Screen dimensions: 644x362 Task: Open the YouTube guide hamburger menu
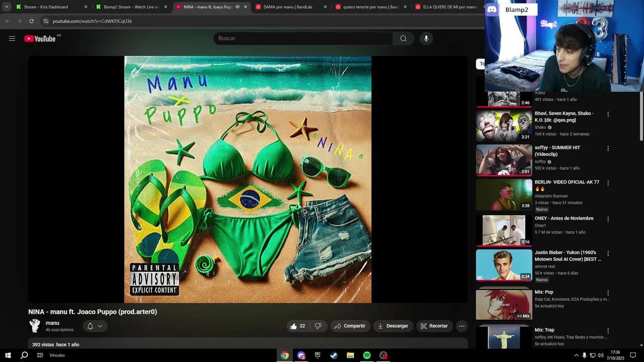[12, 39]
